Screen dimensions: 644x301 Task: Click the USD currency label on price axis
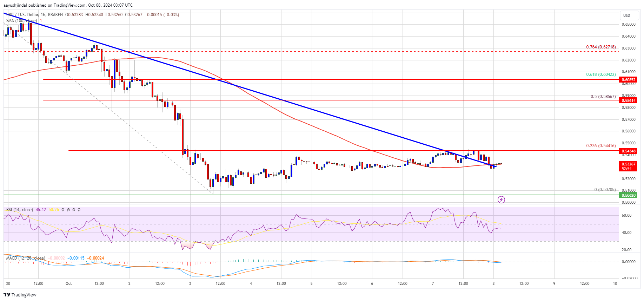click(x=626, y=15)
